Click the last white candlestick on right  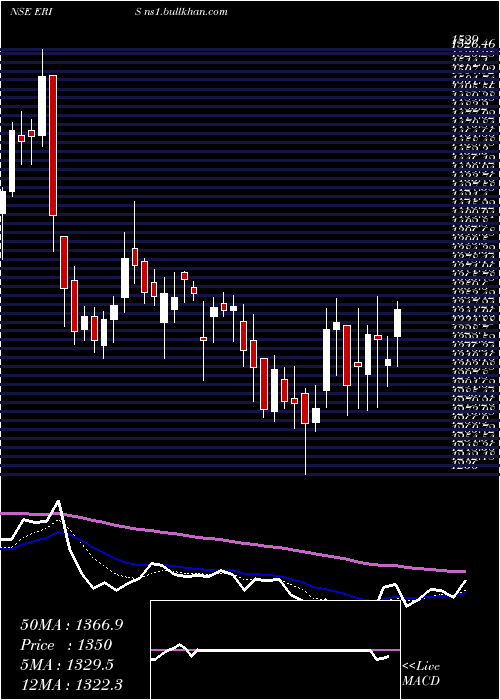[397, 323]
